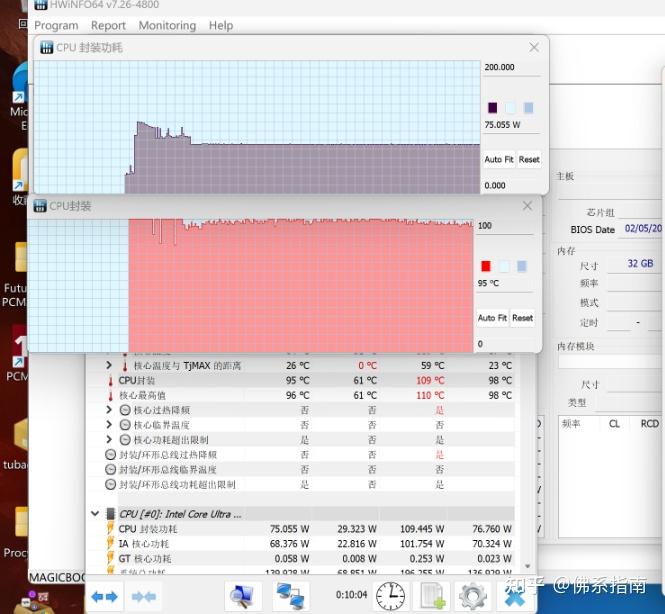Click the 76.760 W average power cell

[x=492, y=529]
